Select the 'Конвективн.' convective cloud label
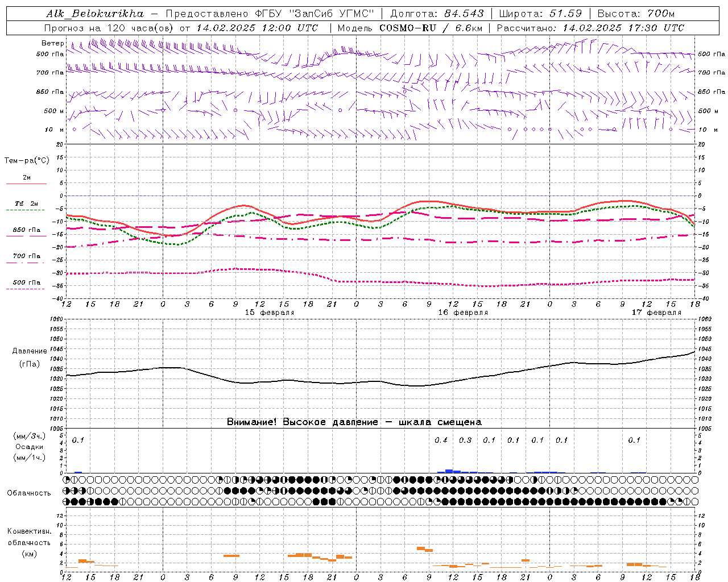728x582 pixels. pos(30,531)
